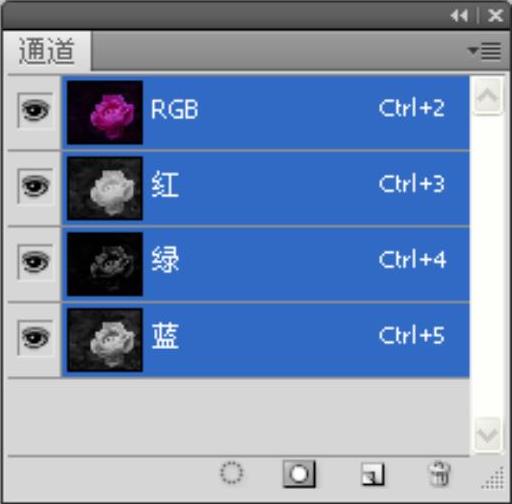Collapse panel with double-arrow icon
512x504 pixels.
(459, 16)
